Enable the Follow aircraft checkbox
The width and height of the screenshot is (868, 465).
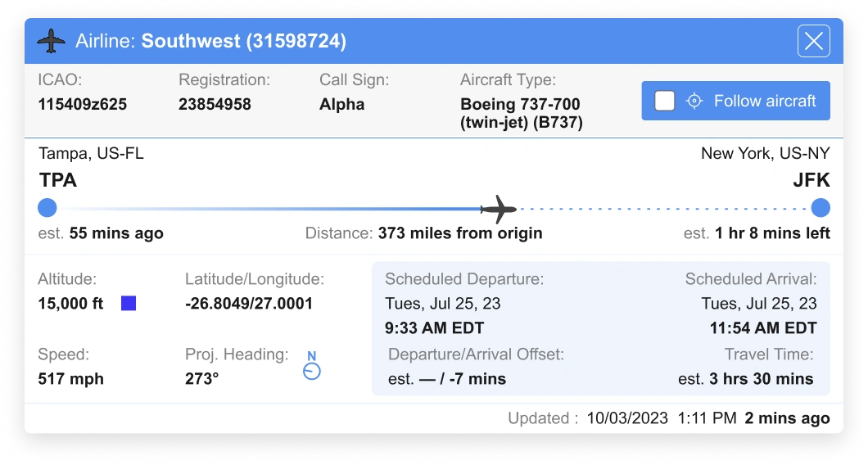[665, 101]
